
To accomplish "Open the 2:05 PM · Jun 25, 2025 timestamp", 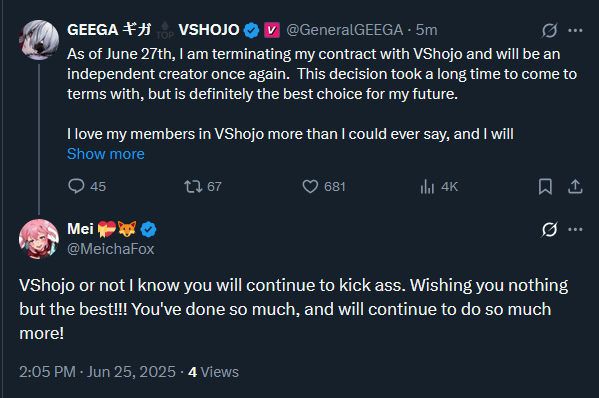I will click(97, 372).
